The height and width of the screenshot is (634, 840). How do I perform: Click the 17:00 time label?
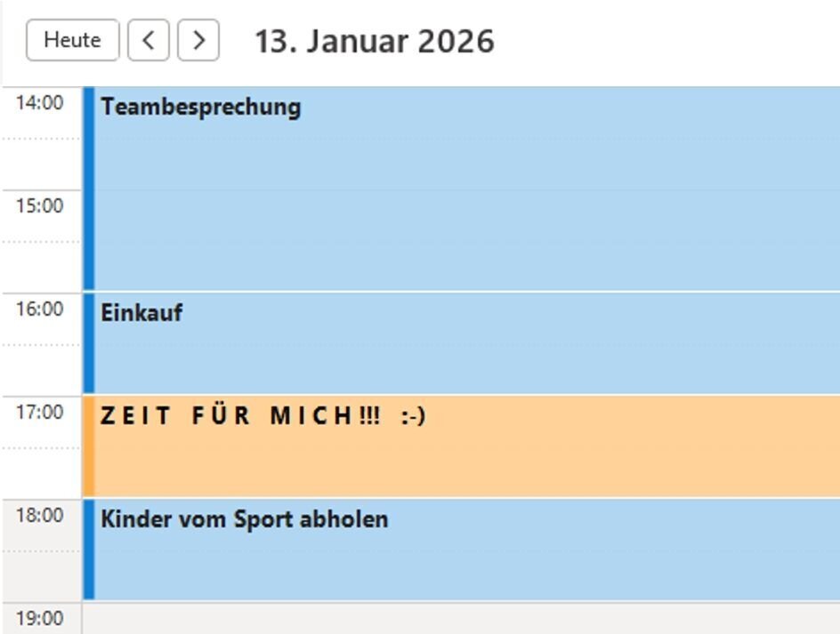(x=40, y=413)
